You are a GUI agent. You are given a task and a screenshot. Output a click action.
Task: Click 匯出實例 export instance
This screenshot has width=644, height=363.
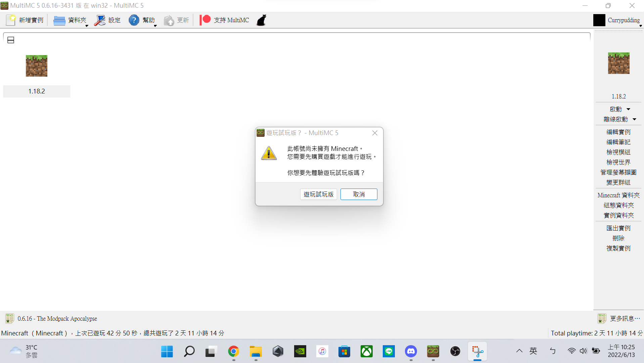click(618, 228)
